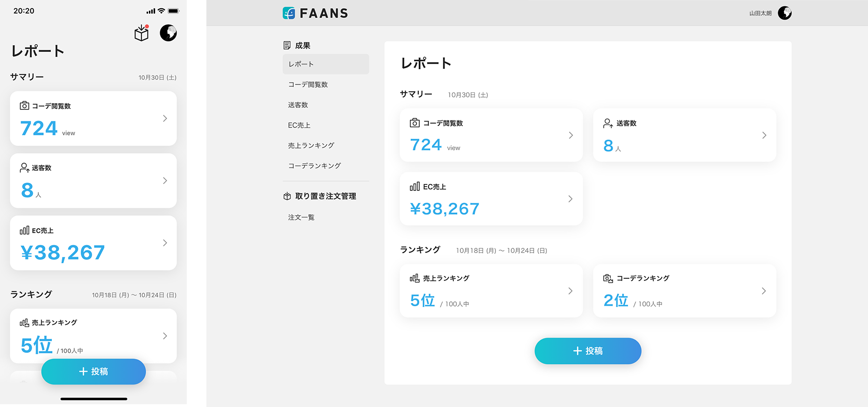Click the camera icon on desktop コーデ閲覧数 card

414,123
